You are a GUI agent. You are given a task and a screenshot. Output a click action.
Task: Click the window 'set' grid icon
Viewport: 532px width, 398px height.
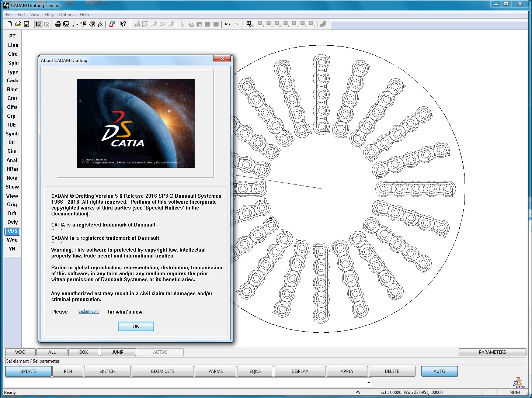pos(249,24)
